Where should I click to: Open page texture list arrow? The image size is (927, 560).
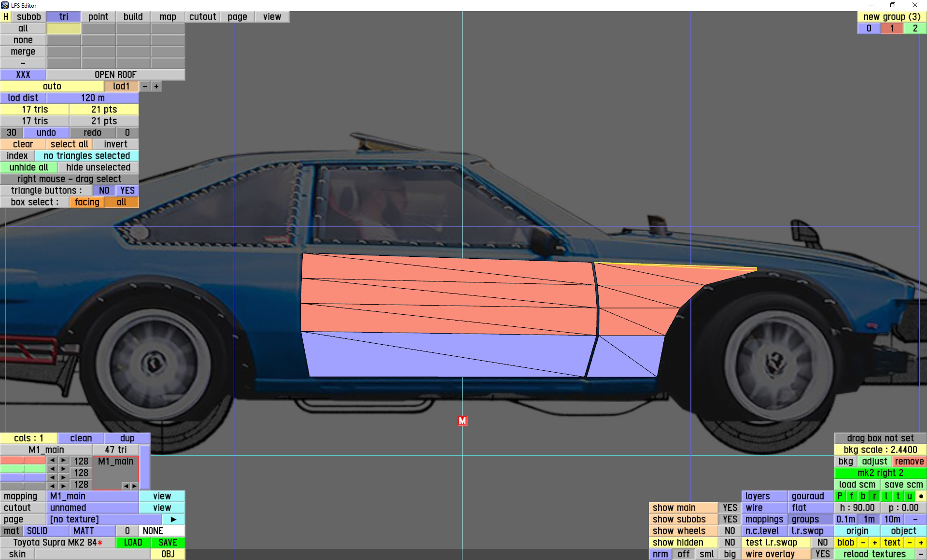[173, 519]
